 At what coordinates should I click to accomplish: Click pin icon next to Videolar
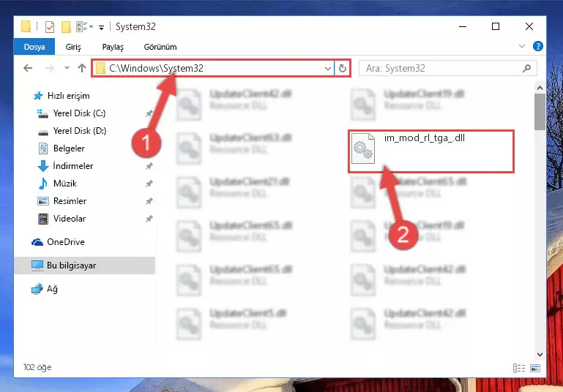[149, 219]
